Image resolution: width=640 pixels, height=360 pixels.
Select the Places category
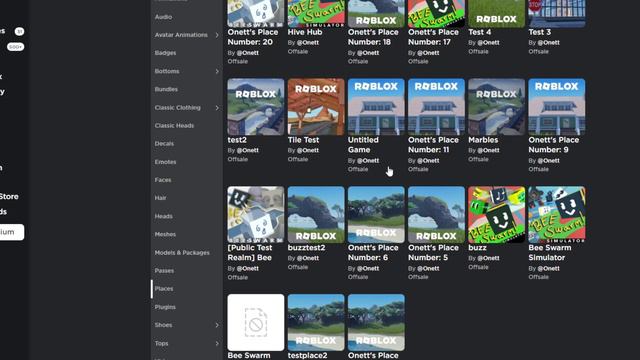click(164, 289)
